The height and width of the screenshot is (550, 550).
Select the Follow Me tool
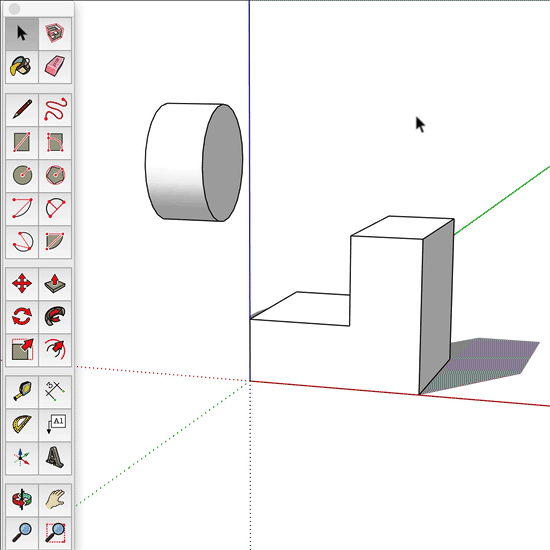(x=55, y=317)
